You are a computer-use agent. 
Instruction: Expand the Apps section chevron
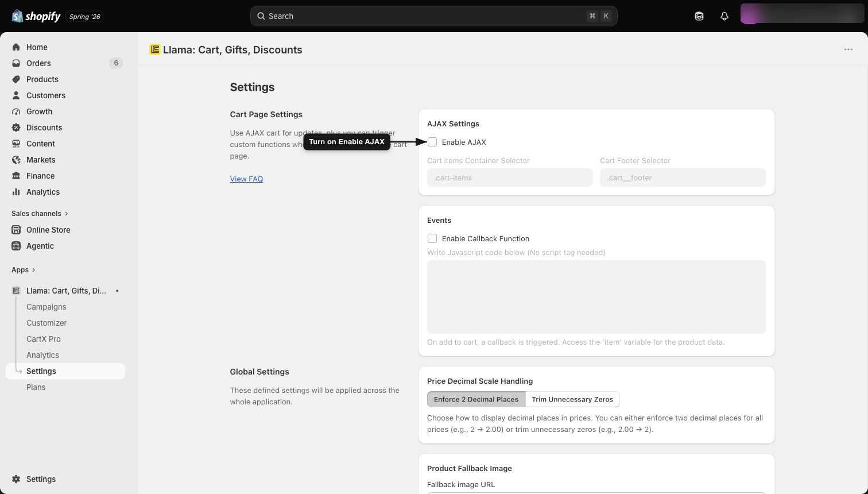[x=33, y=270]
